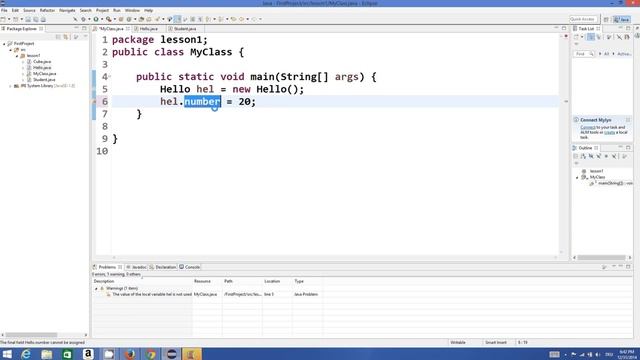
Task: Switch to the Hello.java editor tab
Action: click(x=149, y=29)
